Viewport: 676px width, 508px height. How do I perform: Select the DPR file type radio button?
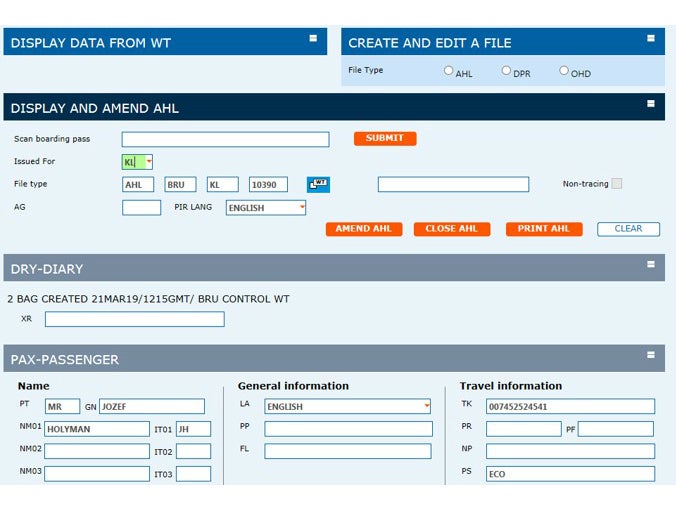pyautogui.click(x=507, y=71)
